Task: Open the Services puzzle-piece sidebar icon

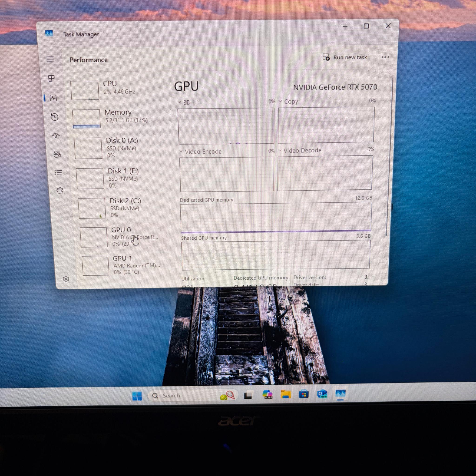Action: coord(60,191)
